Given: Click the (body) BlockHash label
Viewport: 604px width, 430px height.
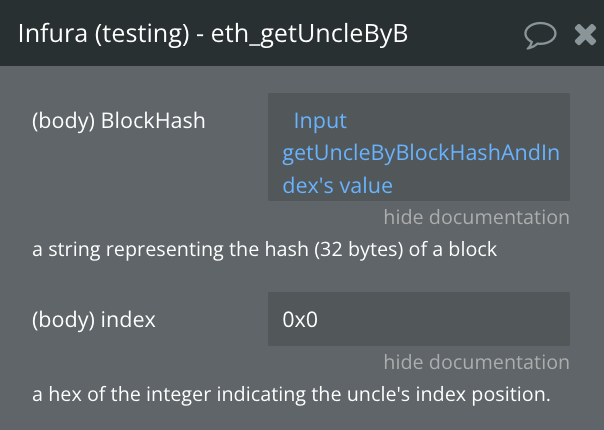Looking at the screenshot, I should pos(118,121).
